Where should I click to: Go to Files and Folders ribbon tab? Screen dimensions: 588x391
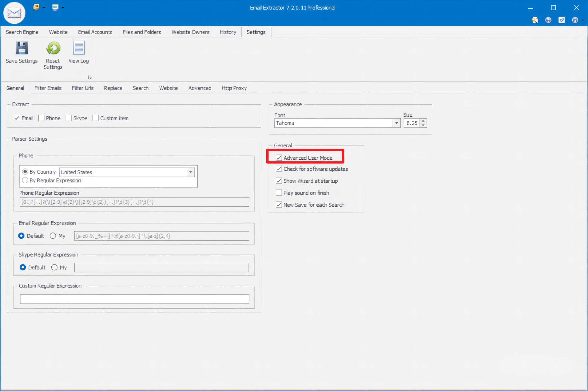coord(142,32)
